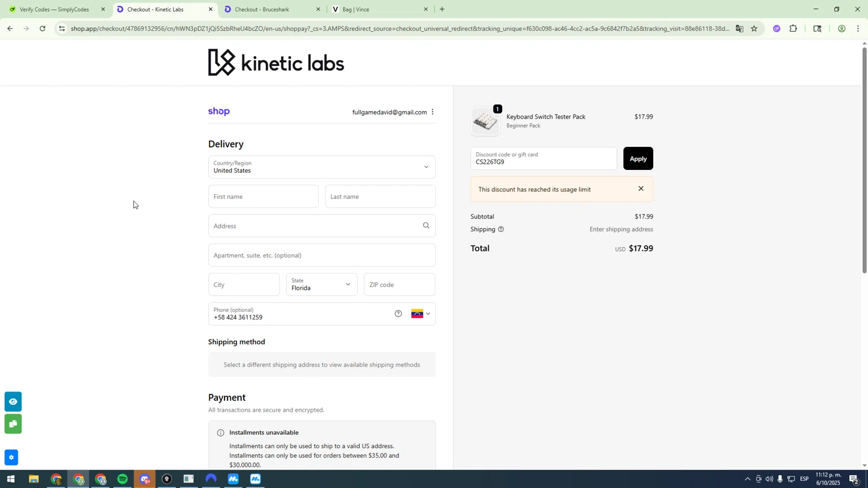Click the Shop logo
The height and width of the screenshot is (488, 868).
[x=219, y=112]
